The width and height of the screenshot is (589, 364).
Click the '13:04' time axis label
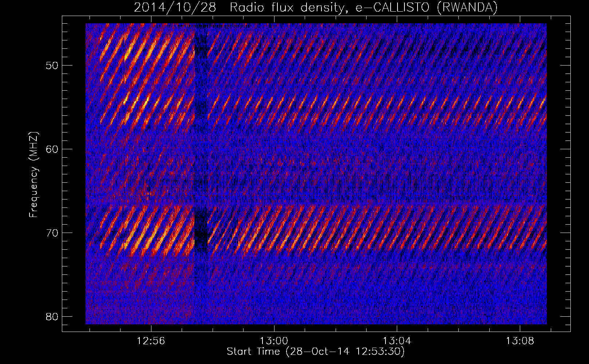point(397,341)
